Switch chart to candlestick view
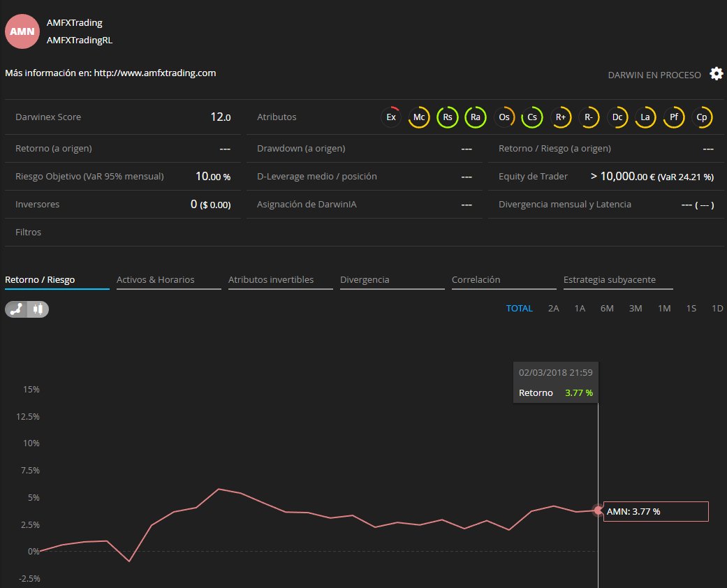This screenshot has width=727, height=588. (x=38, y=309)
